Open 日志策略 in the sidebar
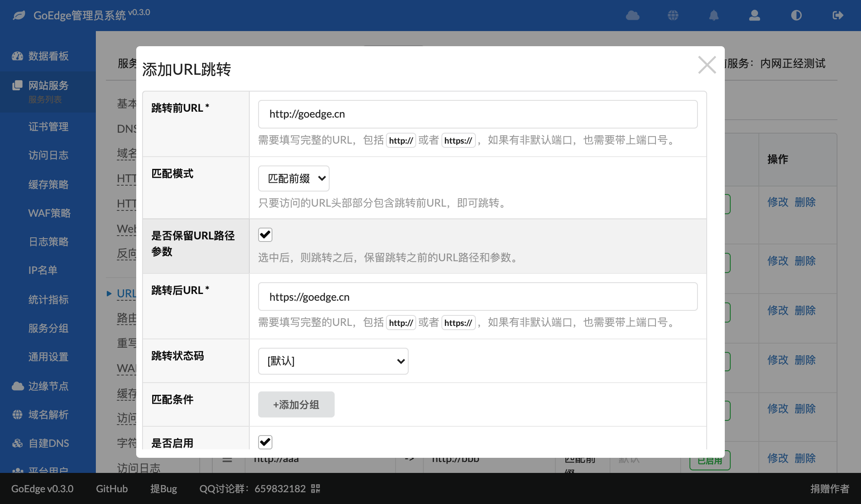Viewport: 861px width, 504px height. [x=48, y=241]
